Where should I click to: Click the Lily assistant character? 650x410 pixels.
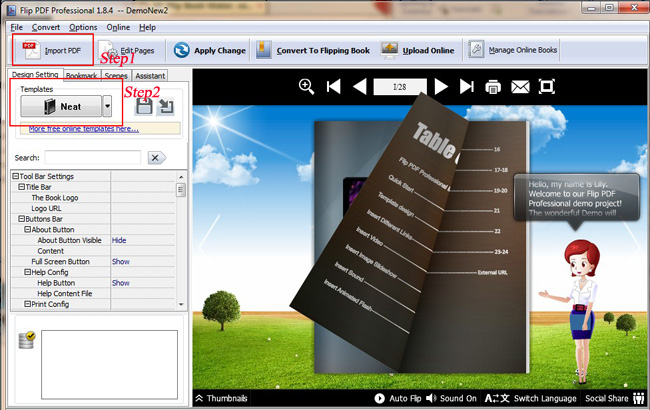(573, 311)
